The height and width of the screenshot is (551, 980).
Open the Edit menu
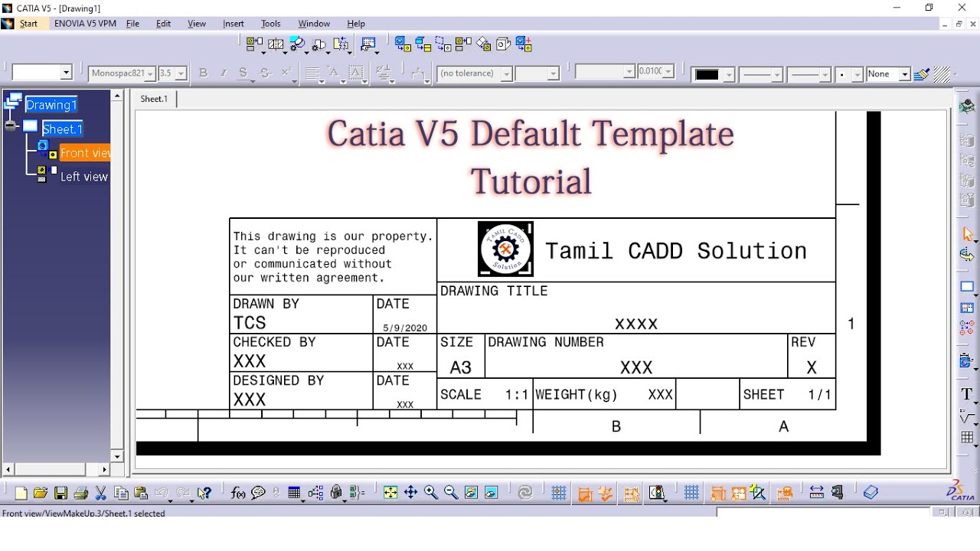point(163,24)
